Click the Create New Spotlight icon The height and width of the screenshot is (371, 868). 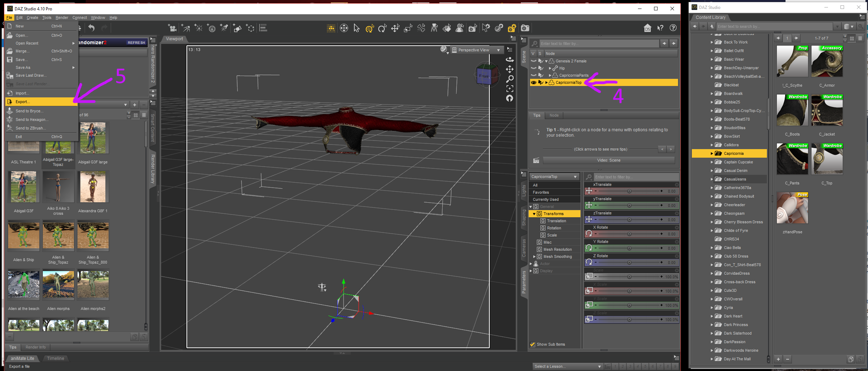[x=224, y=28]
